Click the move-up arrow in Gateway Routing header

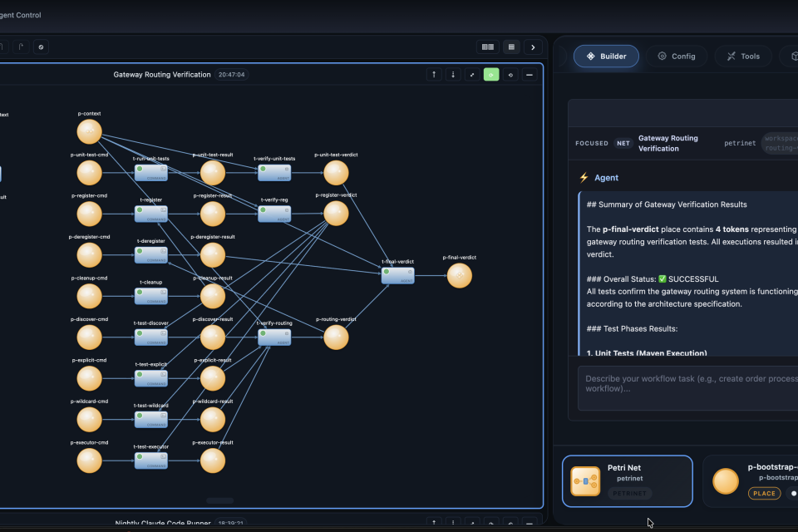coord(434,75)
